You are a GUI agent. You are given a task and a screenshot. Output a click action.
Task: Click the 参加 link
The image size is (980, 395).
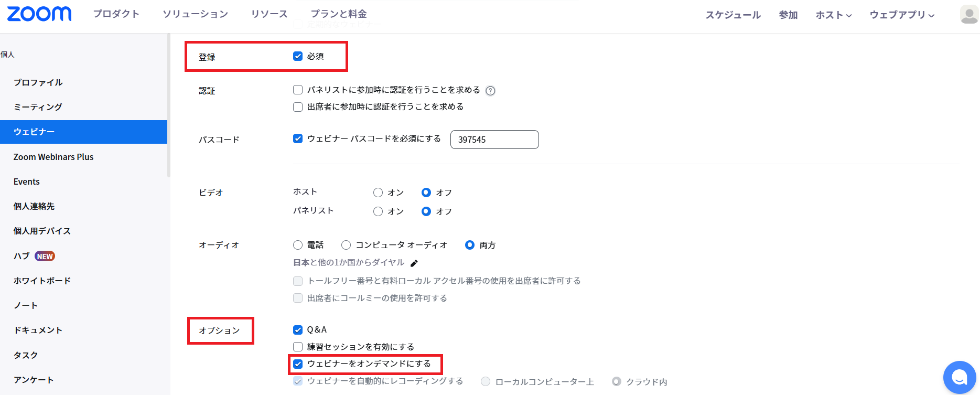point(788,15)
